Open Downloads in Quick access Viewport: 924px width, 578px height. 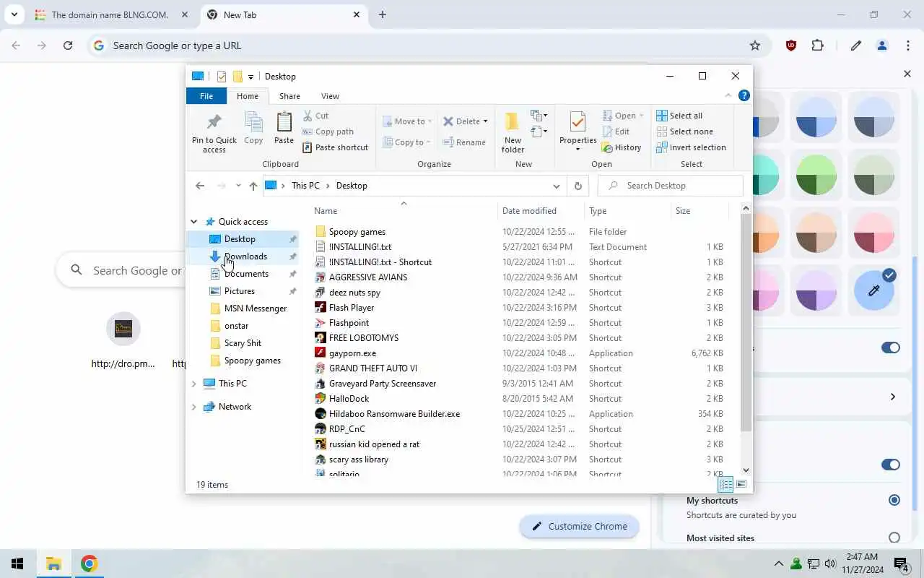click(x=245, y=256)
